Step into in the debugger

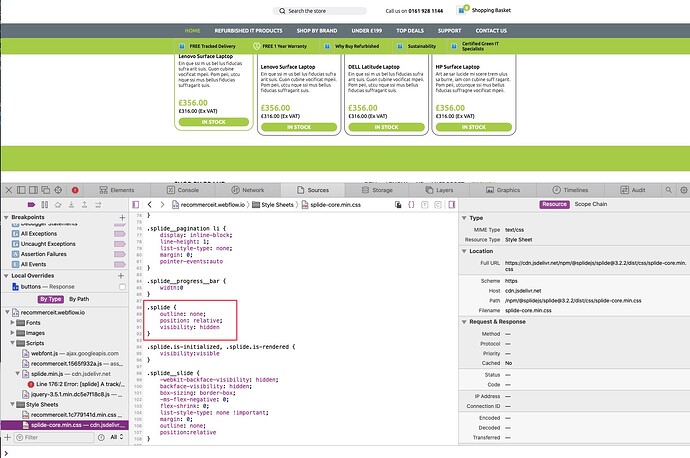click(x=71, y=205)
